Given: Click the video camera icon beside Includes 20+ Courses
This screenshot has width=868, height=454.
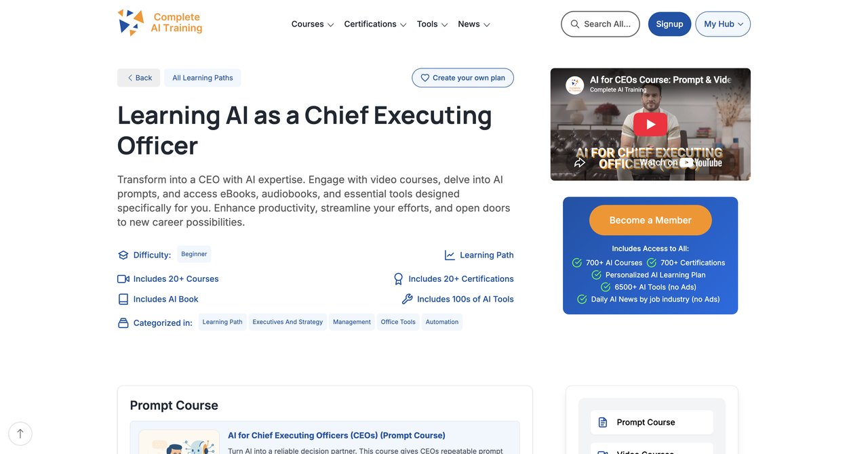Looking at the screenshot, I should (x=123, y=279).
